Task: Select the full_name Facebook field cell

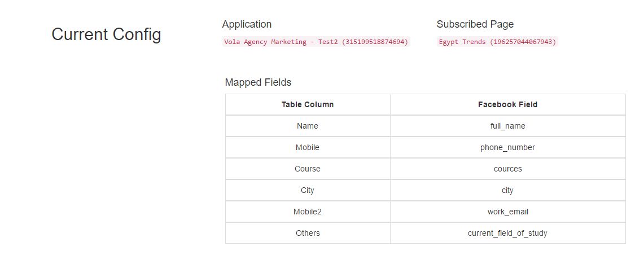Action: tap(507, 126)
